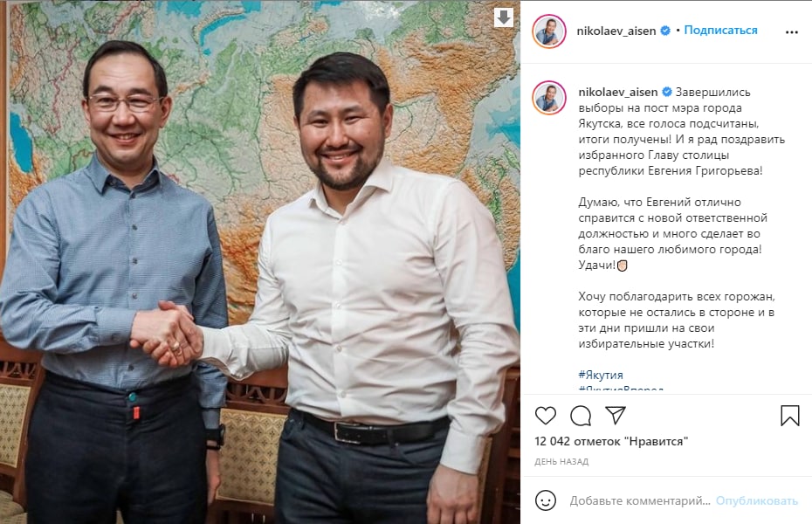Open emoji picker smiley icon

(x=546, y=500)
